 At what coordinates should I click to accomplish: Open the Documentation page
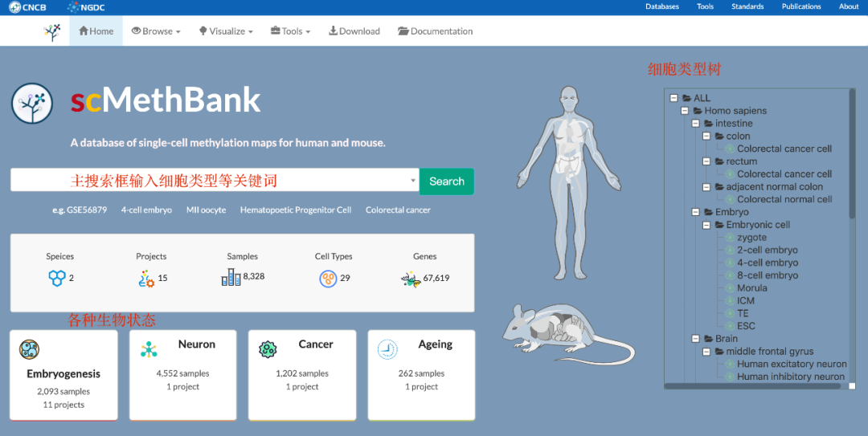click(435, 31)
